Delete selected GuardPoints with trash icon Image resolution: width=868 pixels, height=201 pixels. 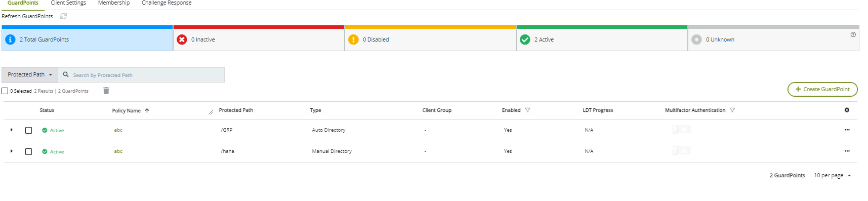coord(106,91)
